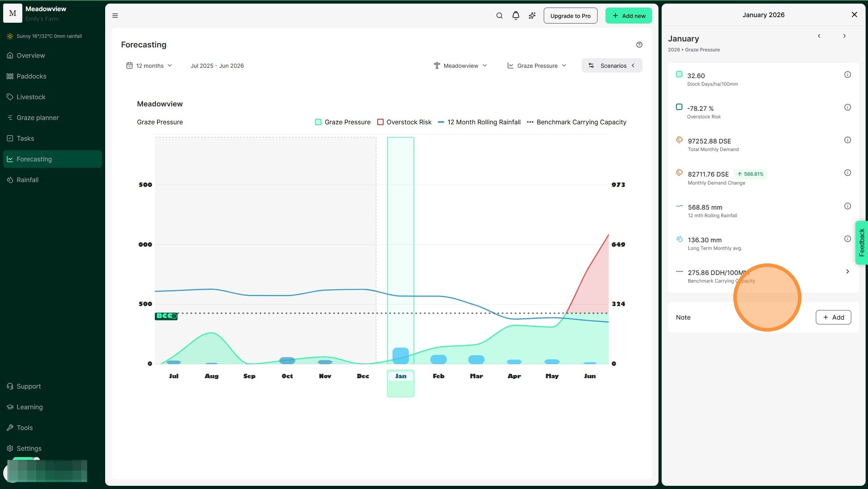The height and width of the screenshot is (489, 868).
Task: Click Upgrade to Pro button
Action: pos(570,16)
